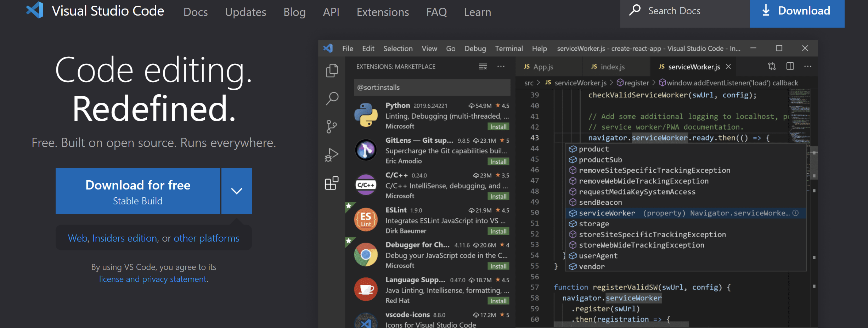Open the other platforms link
This screenshot has height=328, width=868.
point(207,238)
